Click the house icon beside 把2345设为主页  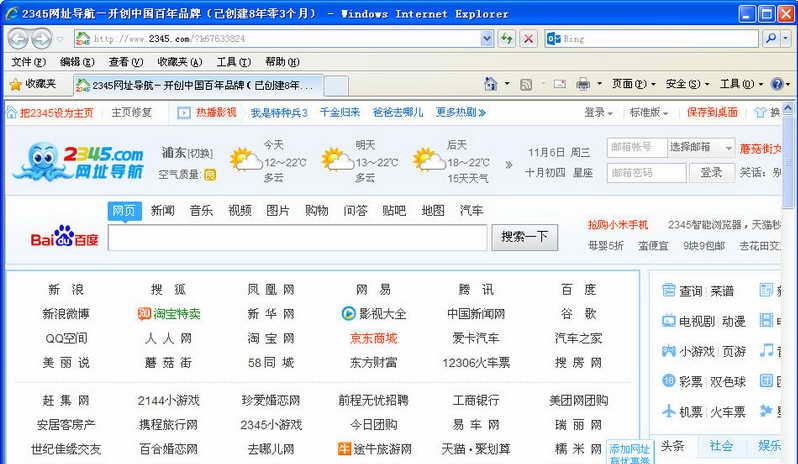click(x=12, y=112)
